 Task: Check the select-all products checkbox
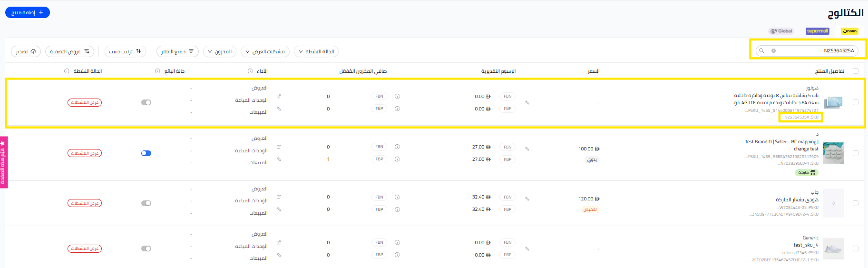point(856,71)
